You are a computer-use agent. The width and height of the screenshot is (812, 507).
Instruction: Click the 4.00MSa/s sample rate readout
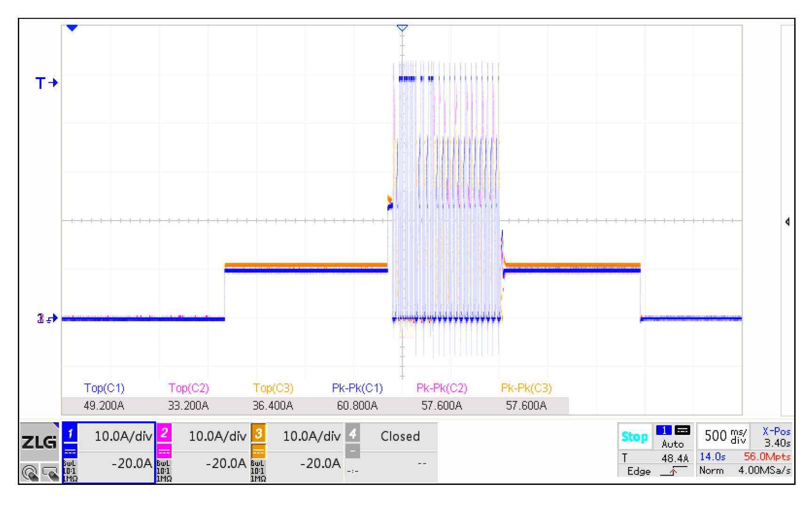coord(764,470)
